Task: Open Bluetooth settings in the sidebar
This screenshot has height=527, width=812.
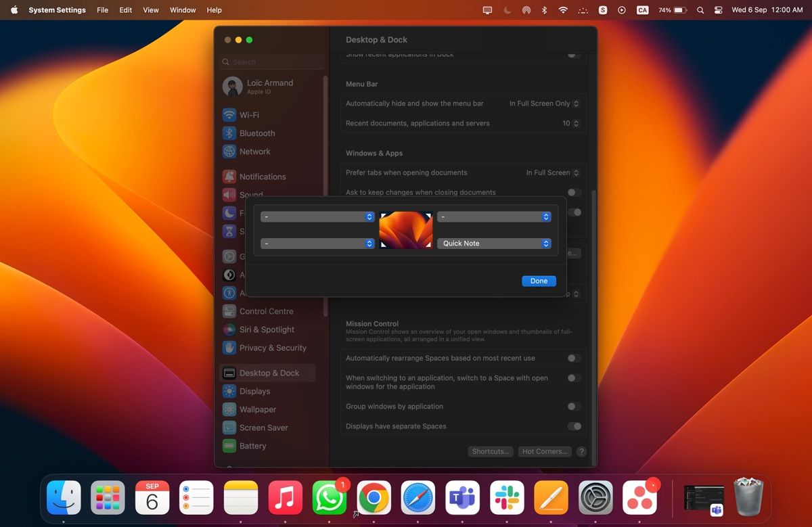Action: tap(258, 133)
